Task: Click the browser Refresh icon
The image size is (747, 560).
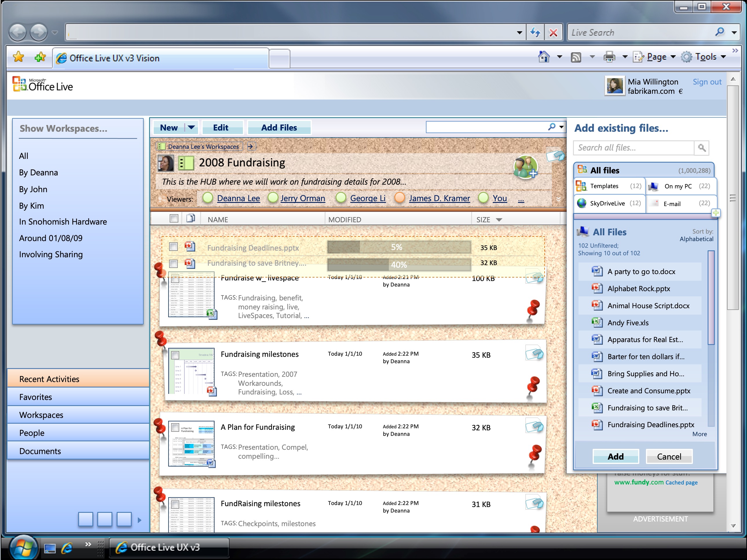Action: pos(536,33)
